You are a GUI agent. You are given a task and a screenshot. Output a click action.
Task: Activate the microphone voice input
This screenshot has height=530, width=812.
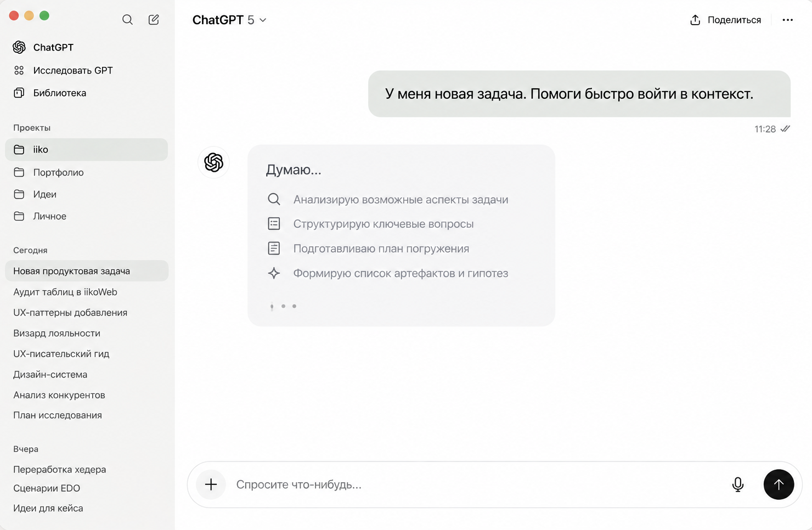(x=738, y=484)
